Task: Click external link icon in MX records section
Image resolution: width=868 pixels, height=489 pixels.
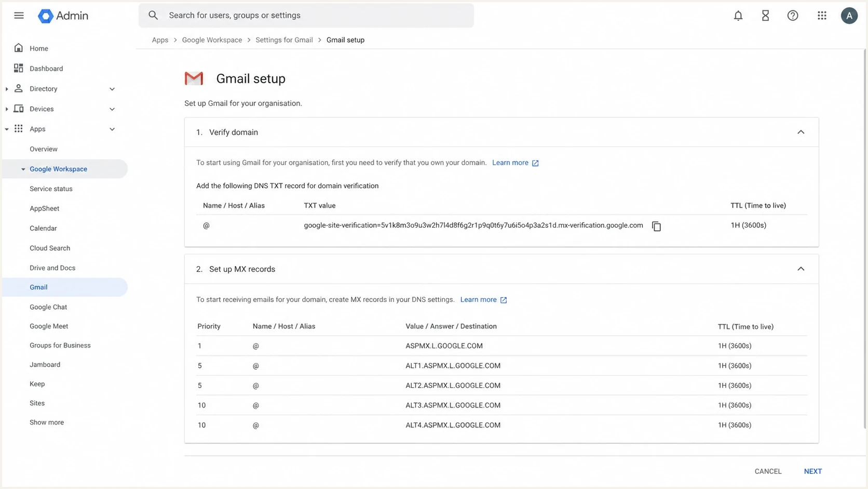Action: pos(504,300)
